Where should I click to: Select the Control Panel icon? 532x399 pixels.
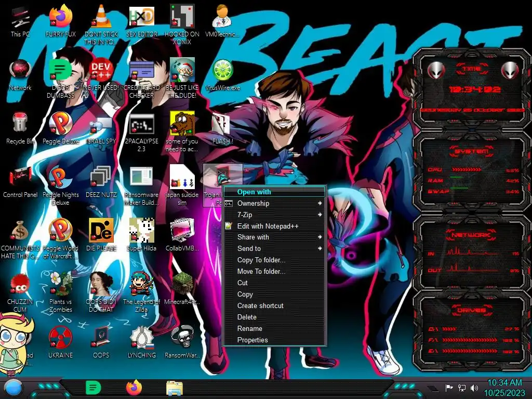20,182
